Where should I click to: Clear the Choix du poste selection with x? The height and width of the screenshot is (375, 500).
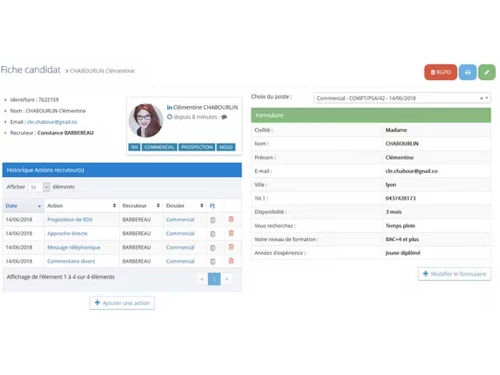tap(481, 98)
